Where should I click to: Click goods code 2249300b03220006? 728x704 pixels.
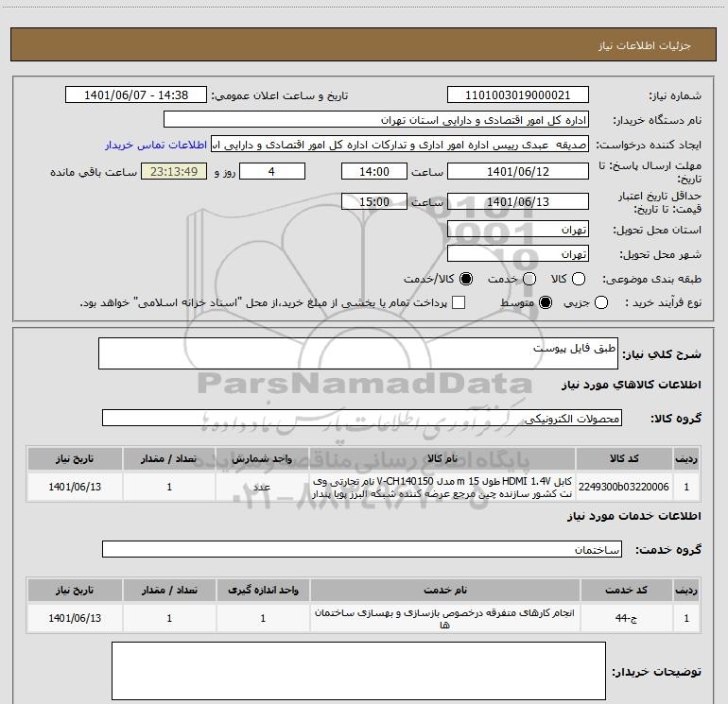(x=624, y=487)
